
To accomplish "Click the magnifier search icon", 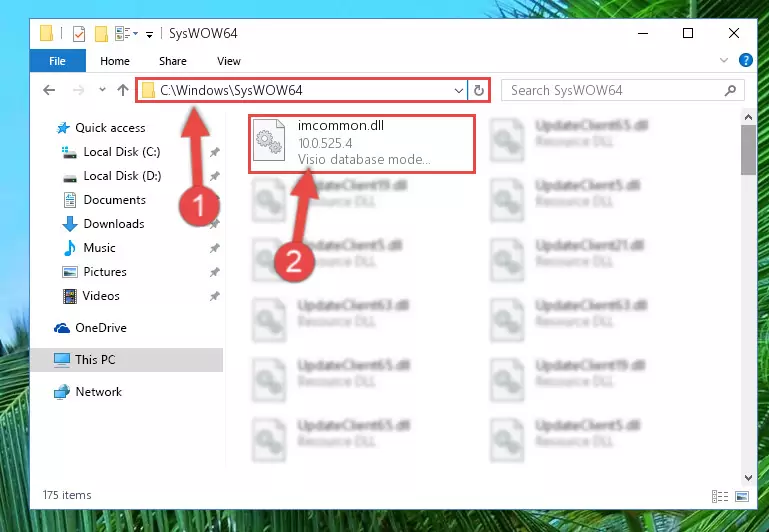I will coord(730,90).
